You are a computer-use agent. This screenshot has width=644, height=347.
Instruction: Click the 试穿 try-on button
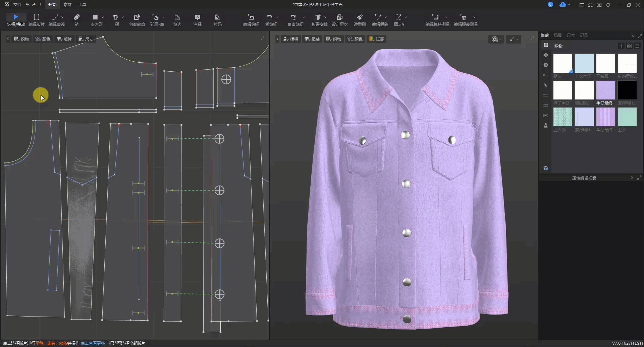point(376,39)
